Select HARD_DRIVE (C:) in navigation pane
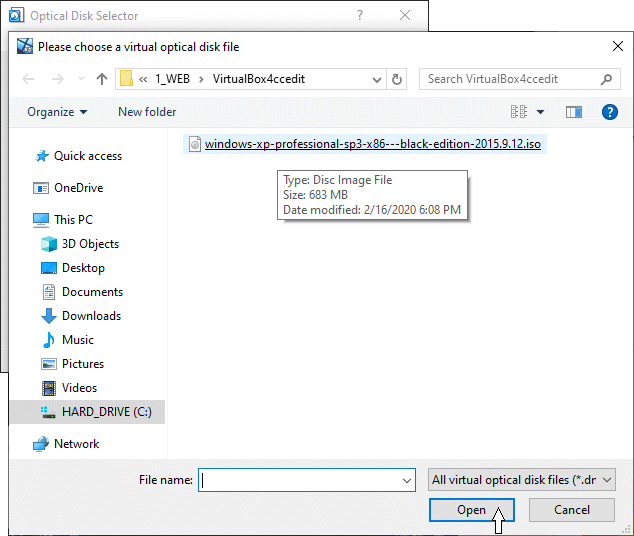 coord(106,412)
